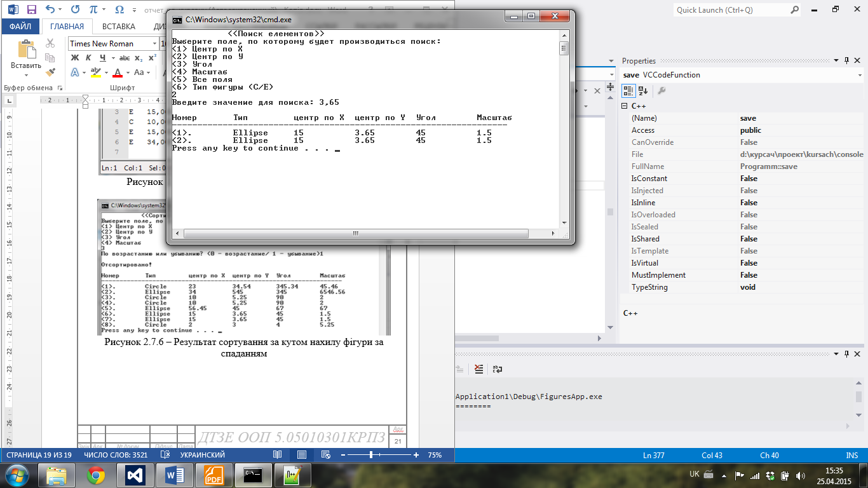The image size is (868, 488).
Task: Toggle auto-hide pin on Properties panel
Action: tap(846, 61)
